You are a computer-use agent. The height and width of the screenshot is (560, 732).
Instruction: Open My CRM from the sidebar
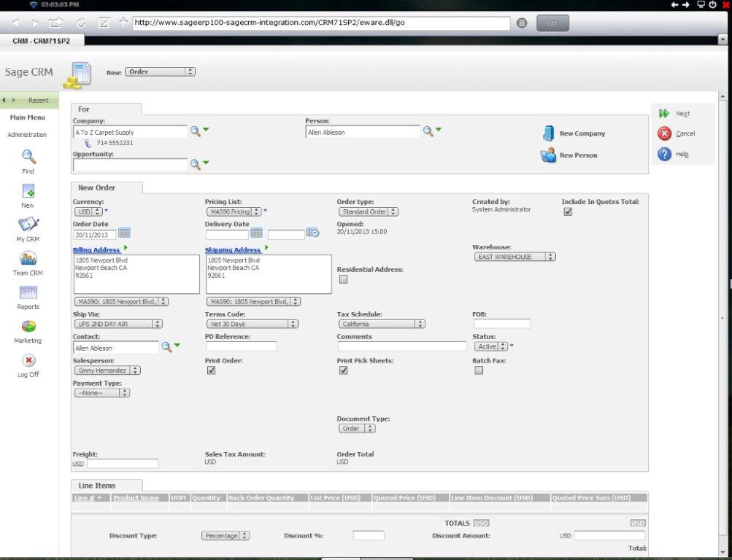[x=28, y=225]
